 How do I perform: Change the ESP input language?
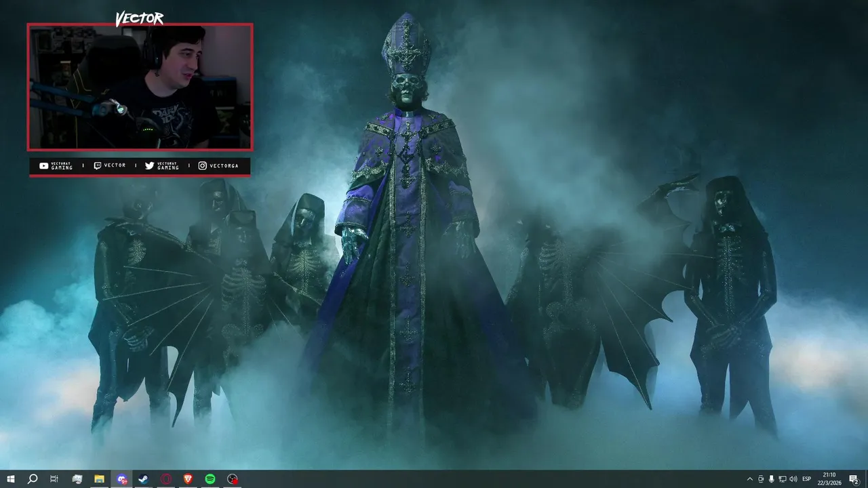[x=807, y=479]
